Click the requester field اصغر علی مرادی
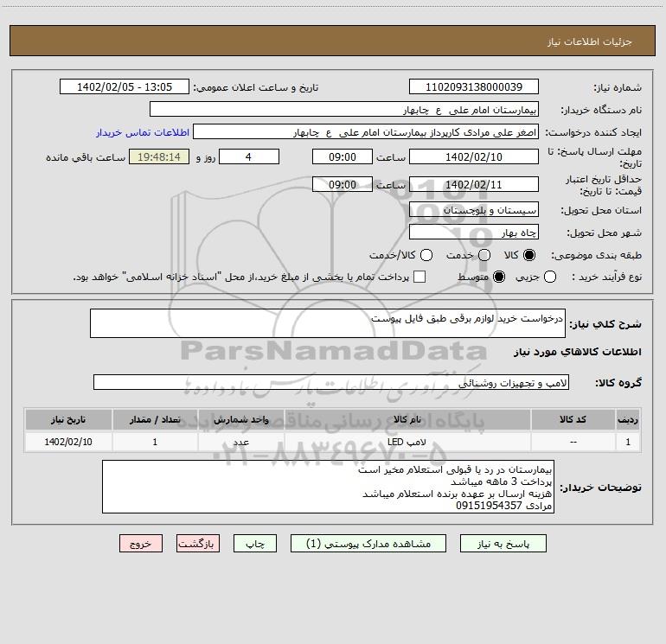Image resolution: width=666 pixels, height=644 pixels. [366, 132]
